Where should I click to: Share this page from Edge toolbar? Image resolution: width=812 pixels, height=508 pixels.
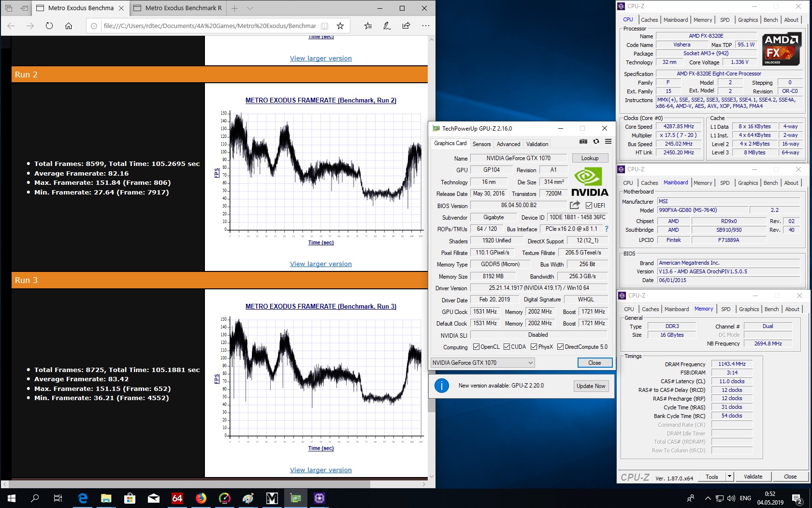coord(406,26)
